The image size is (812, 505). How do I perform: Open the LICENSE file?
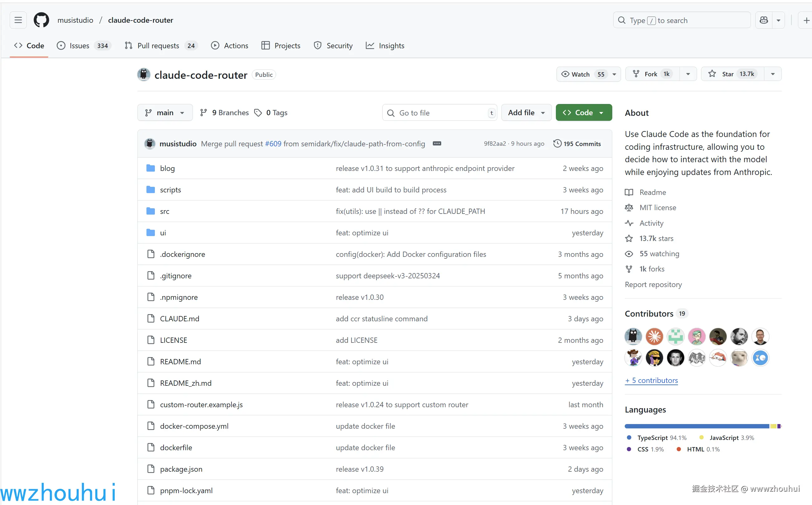(174, 340)
